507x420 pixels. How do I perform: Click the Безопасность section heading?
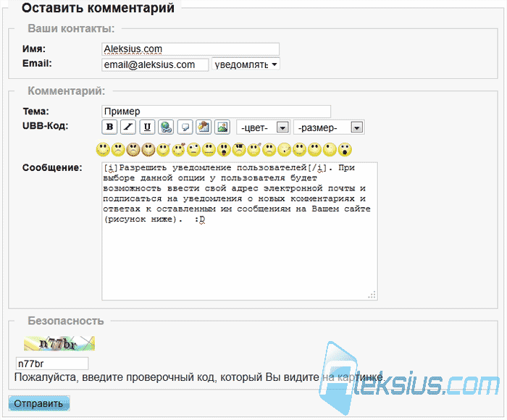coord(66,321)
